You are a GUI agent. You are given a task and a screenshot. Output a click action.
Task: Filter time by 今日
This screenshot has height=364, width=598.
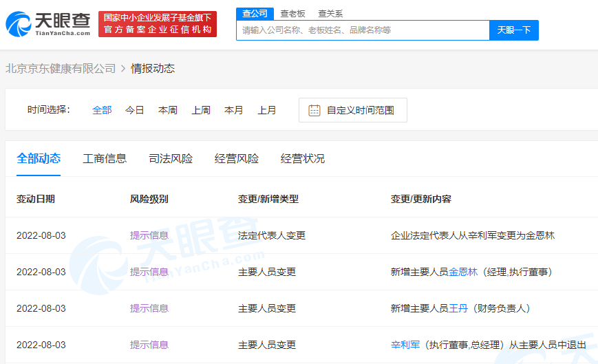pos(135,110)
